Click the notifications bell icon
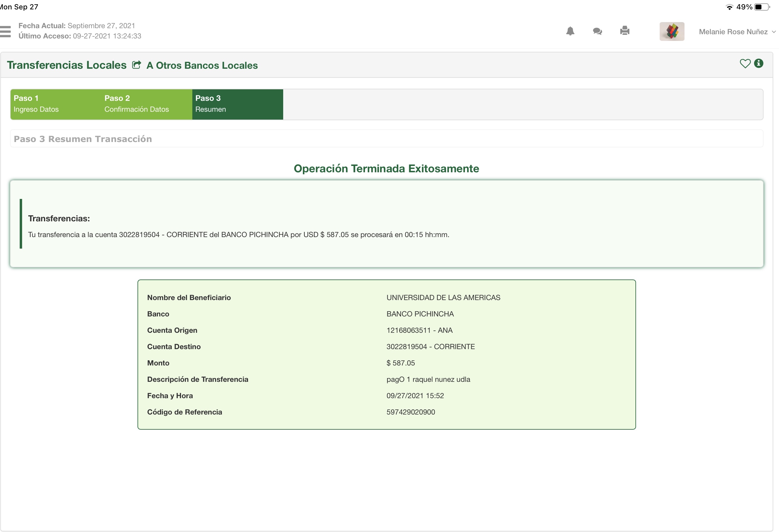 [570, 31]
